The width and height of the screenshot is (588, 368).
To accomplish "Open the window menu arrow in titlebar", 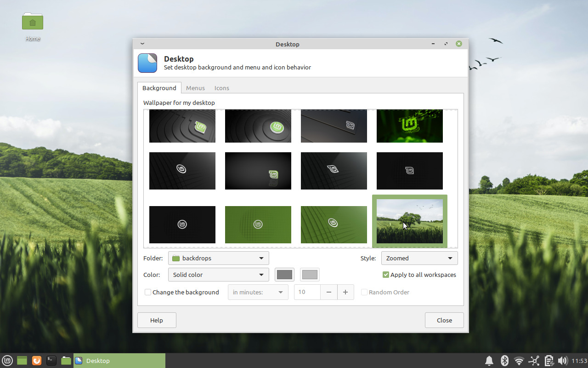I will tap(142, 44).
